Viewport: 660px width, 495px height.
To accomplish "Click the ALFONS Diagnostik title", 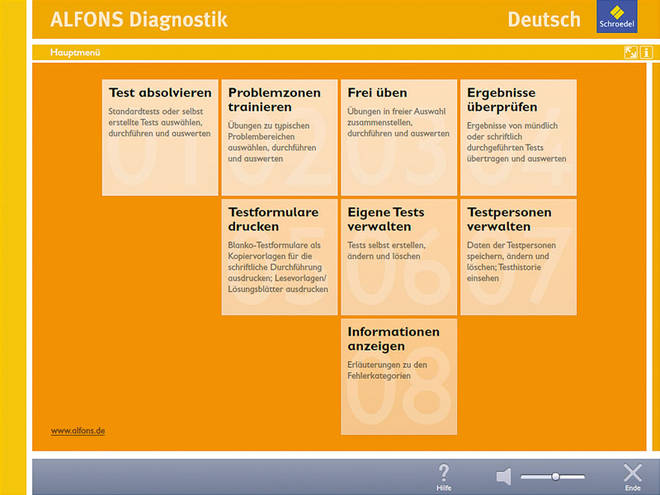I will pos(139,20).
